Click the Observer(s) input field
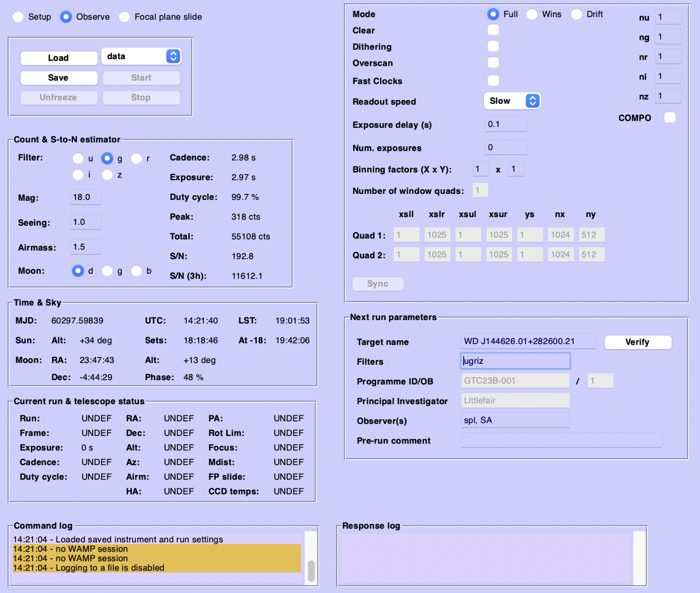 515,420
